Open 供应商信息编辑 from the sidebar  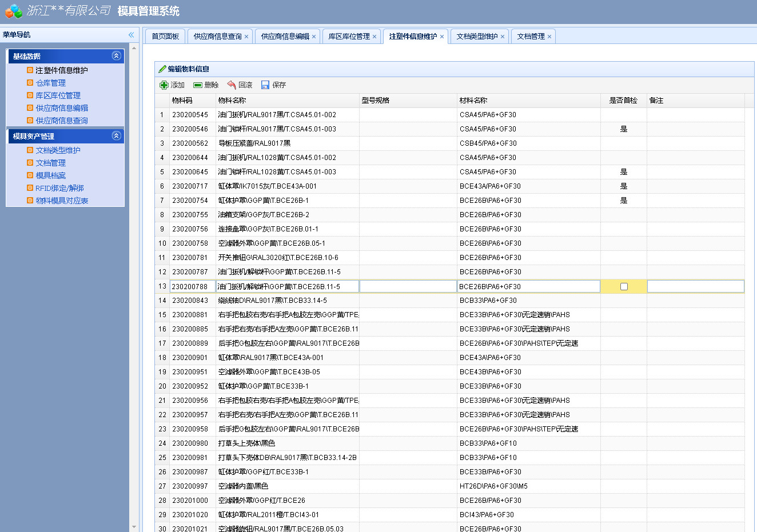(55, 107)
